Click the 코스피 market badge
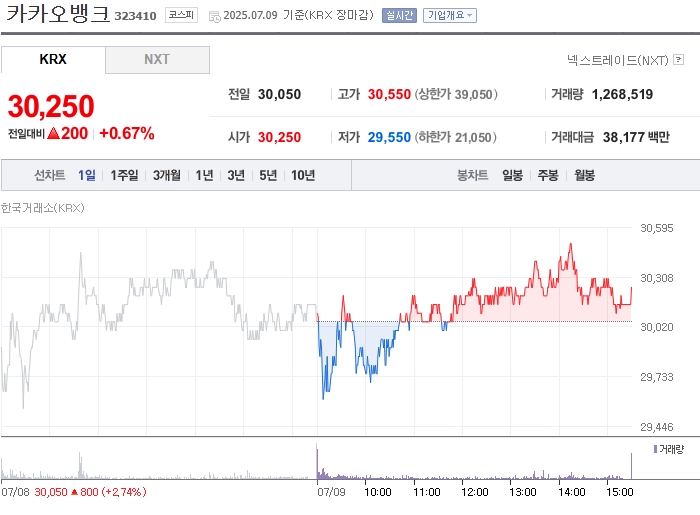 coord(181,15)
